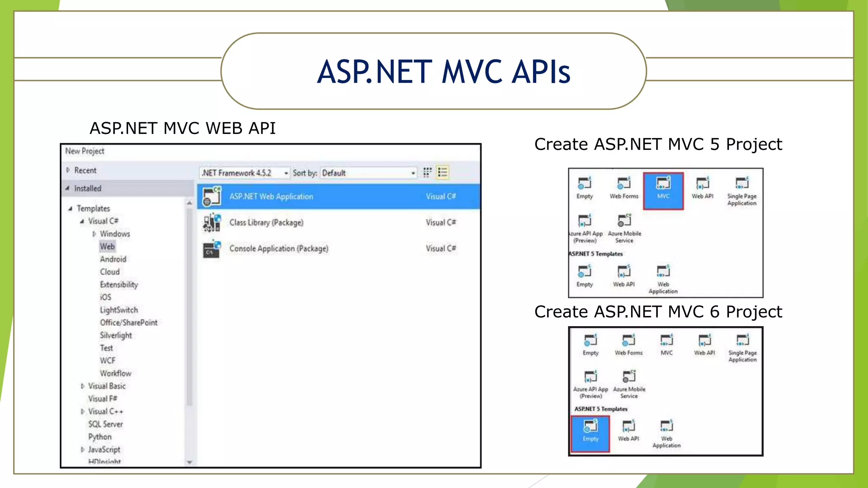Select Azure Mobile Service in MVC 5 panel

click(624, 229)
